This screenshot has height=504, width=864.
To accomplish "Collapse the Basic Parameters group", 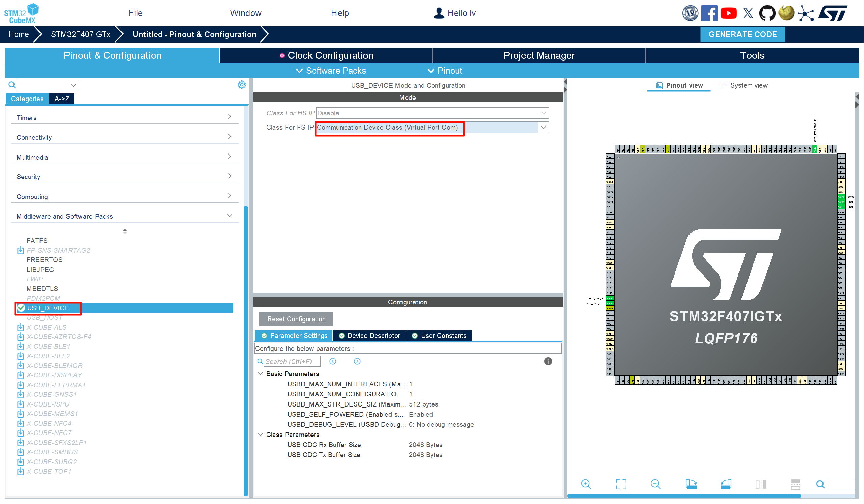I will pos(260,374).
